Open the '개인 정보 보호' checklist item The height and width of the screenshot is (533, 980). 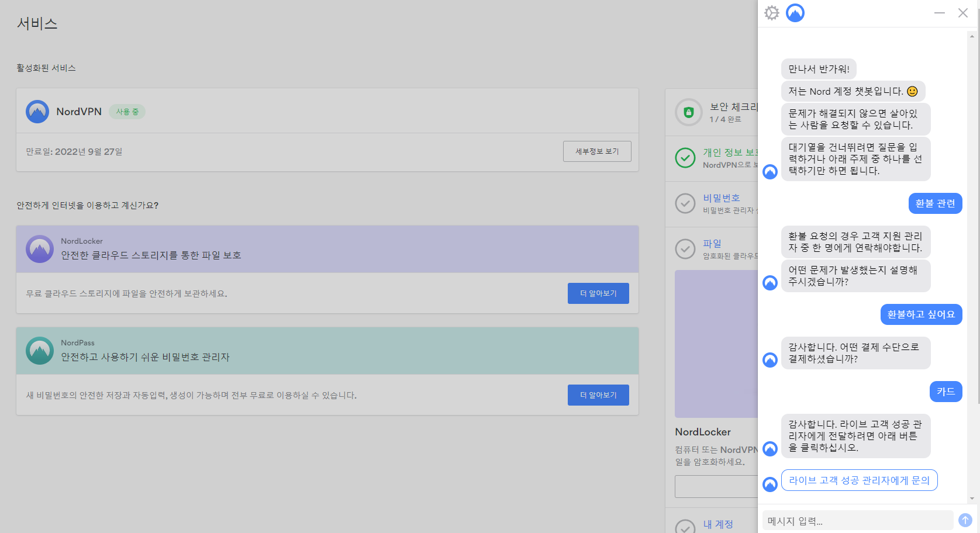(x=730, y=153)
